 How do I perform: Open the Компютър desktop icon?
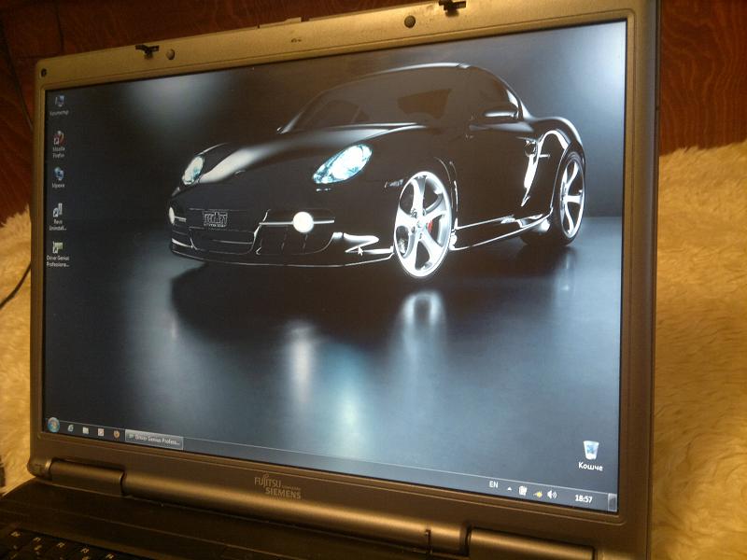pos(60,102)
